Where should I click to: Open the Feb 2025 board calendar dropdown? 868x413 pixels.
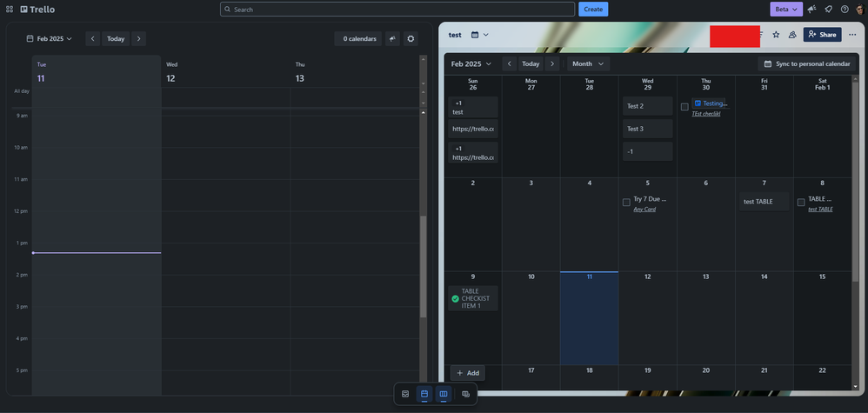click(471, 63)
